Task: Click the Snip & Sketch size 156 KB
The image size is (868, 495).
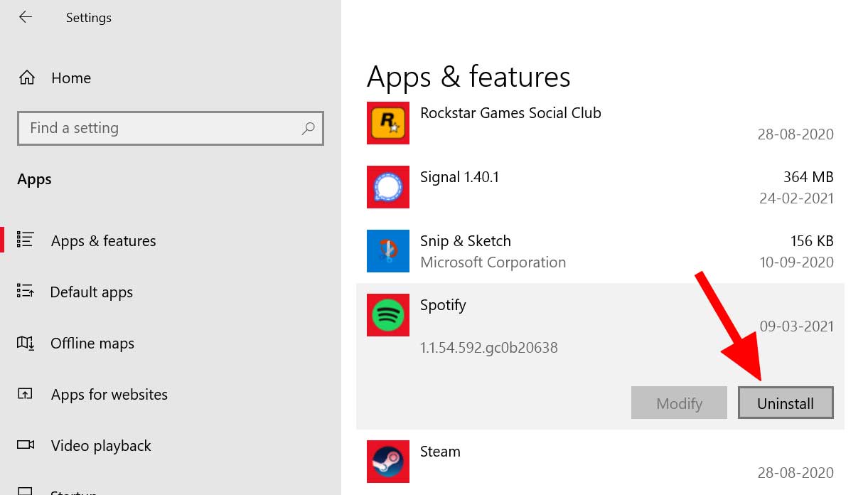Action: pyautogui.click(x=812, y=240)
